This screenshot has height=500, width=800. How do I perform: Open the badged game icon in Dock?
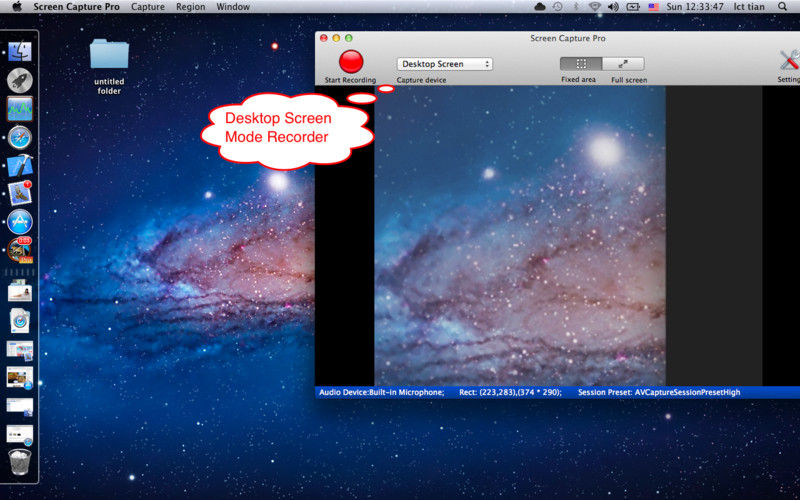pyautogui.click(x=20, y=250)
